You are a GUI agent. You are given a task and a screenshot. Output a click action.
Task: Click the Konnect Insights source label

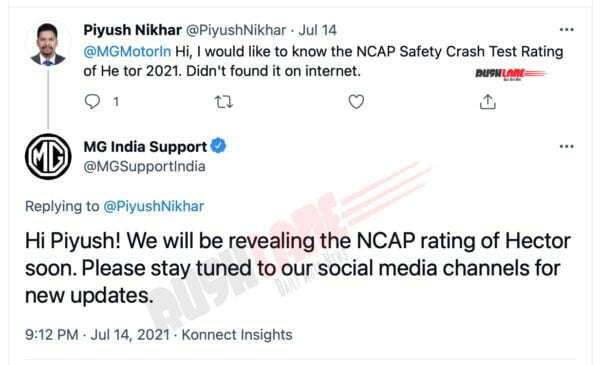tap(237, 335)
